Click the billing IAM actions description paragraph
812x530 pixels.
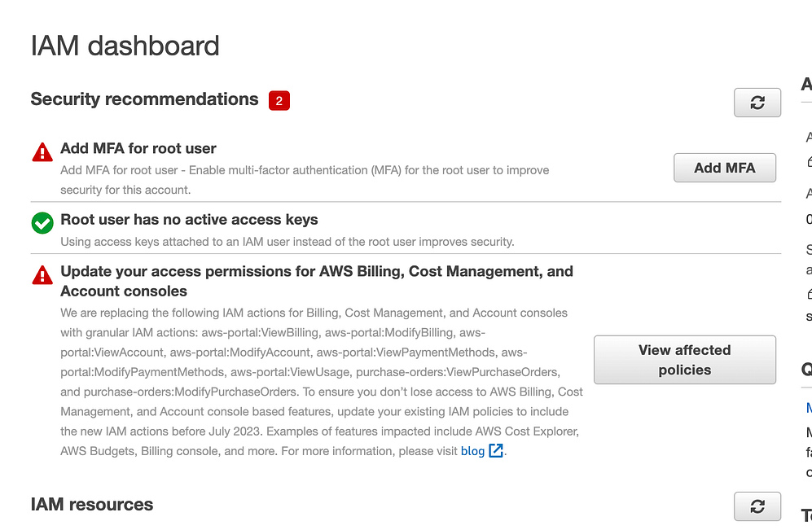(321, 382)
